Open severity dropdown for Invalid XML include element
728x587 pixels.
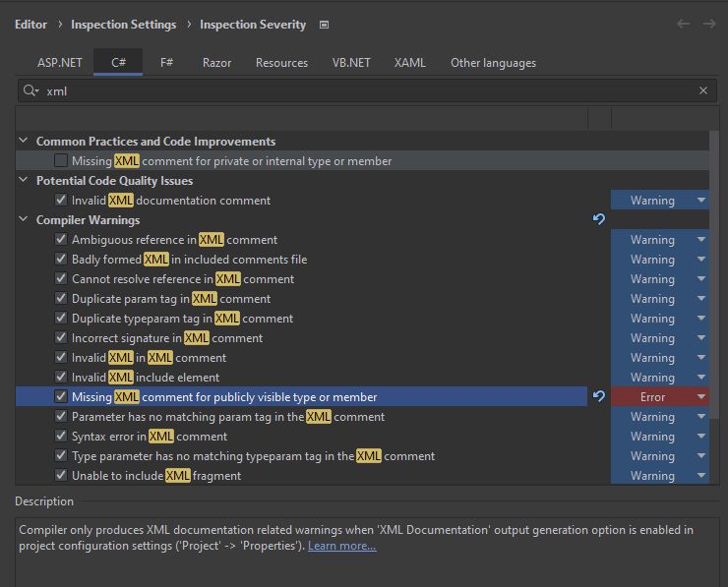pos(660,378)
